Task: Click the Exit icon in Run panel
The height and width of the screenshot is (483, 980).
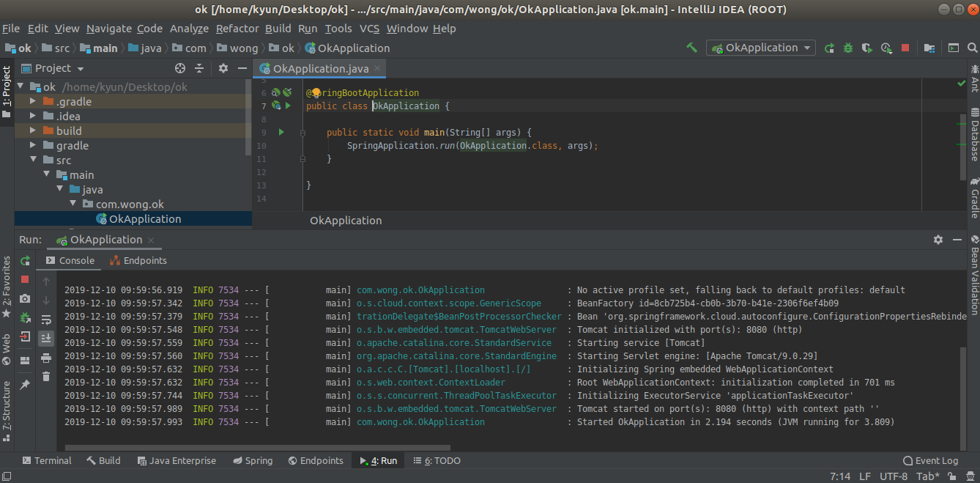Action: coord(25,336)
